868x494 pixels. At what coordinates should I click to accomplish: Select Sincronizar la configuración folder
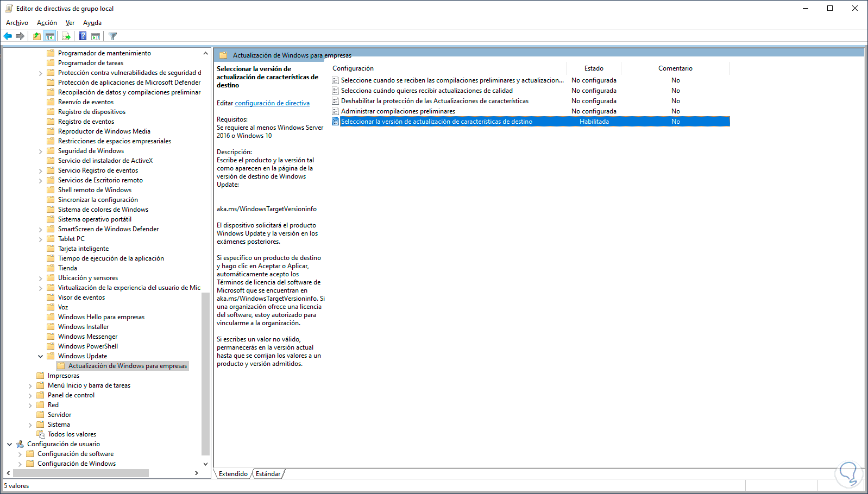click(98, 200)
